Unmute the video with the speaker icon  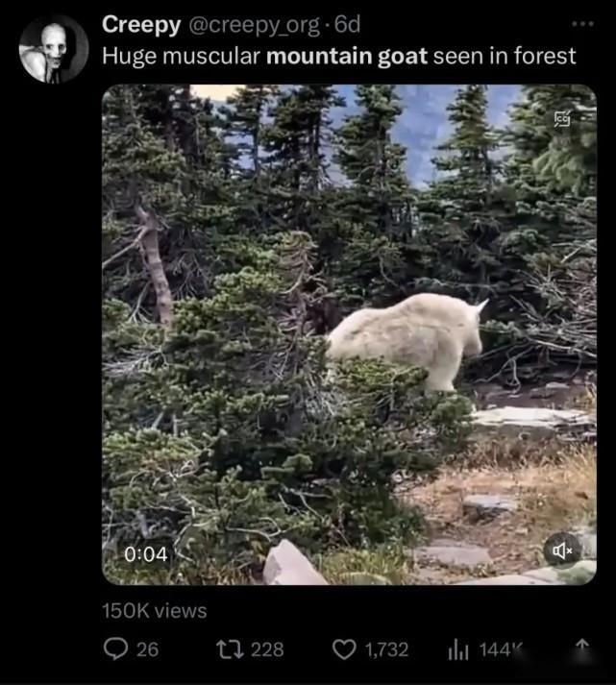click(561, 550)
